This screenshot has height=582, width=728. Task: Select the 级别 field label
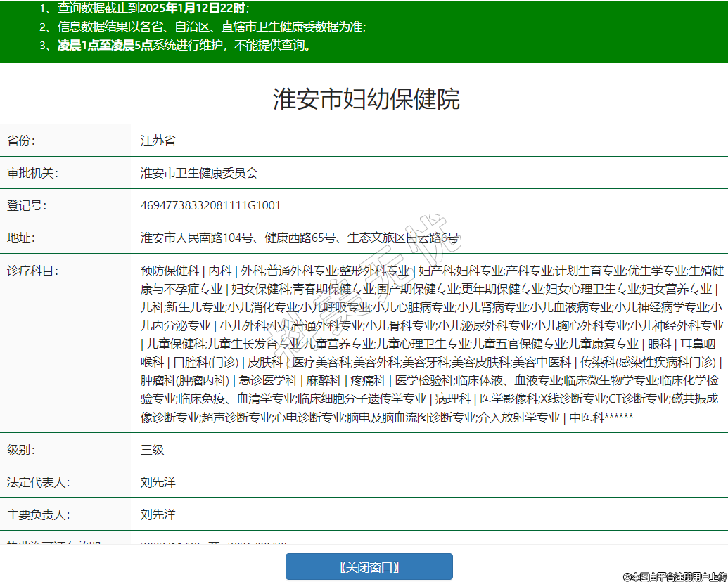coord(21,449)
